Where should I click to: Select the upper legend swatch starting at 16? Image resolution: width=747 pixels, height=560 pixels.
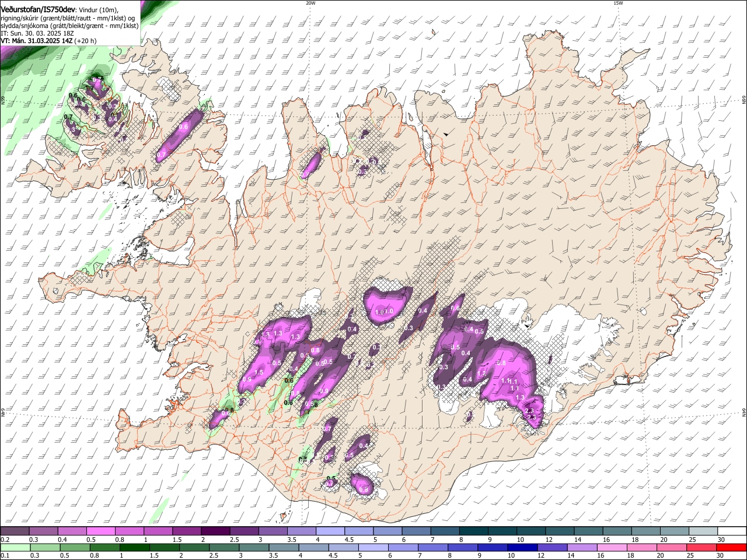click(x=617, y=531)
